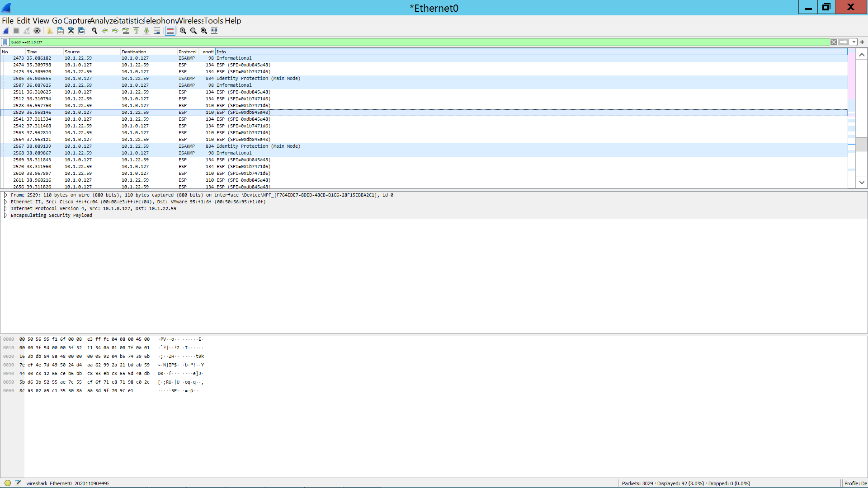Click the packet list vertical scrollbar thumb
Screen dimensions: 868x488
[x=862, y=144]
